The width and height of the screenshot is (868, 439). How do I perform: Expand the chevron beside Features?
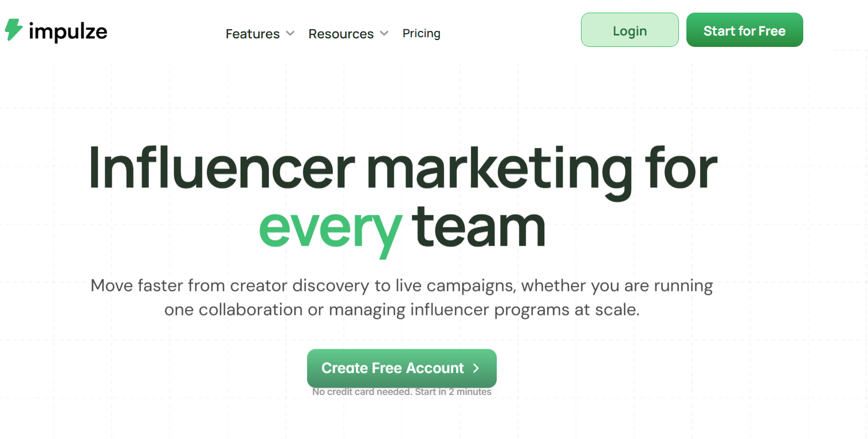[x=290, y=33]
